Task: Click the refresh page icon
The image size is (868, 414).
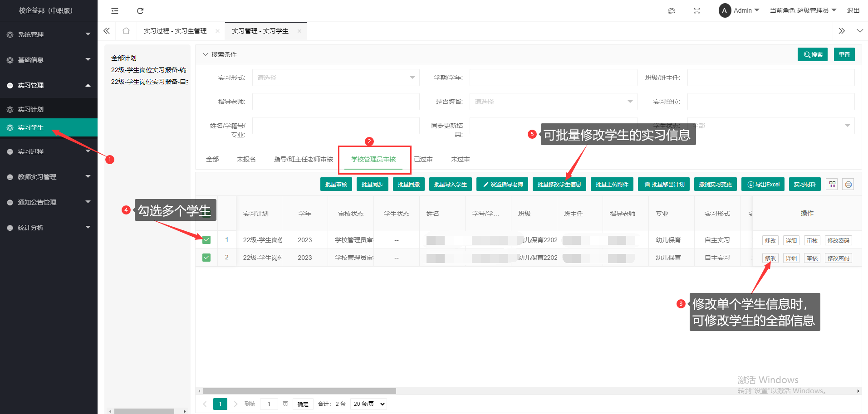Action: tap(140, 11)
